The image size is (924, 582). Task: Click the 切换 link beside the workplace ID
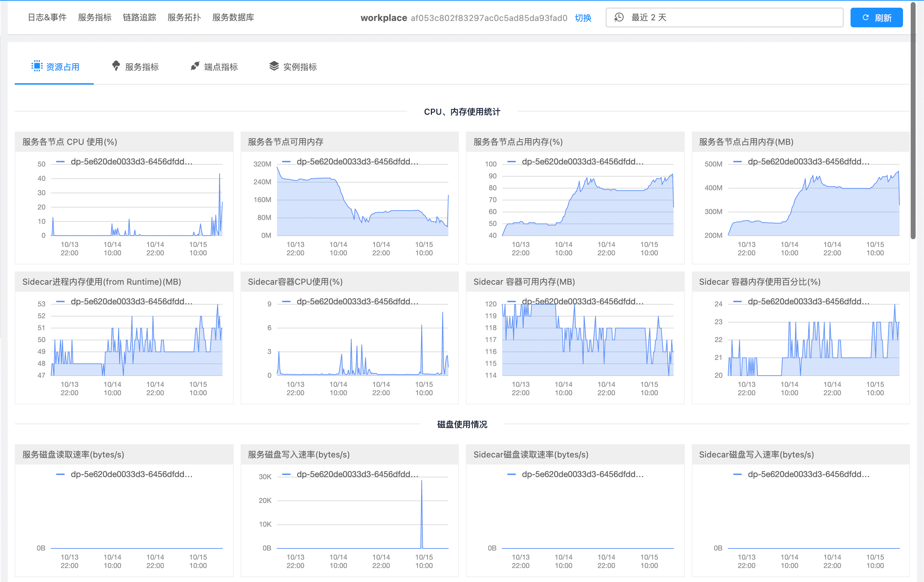(583, 17)
